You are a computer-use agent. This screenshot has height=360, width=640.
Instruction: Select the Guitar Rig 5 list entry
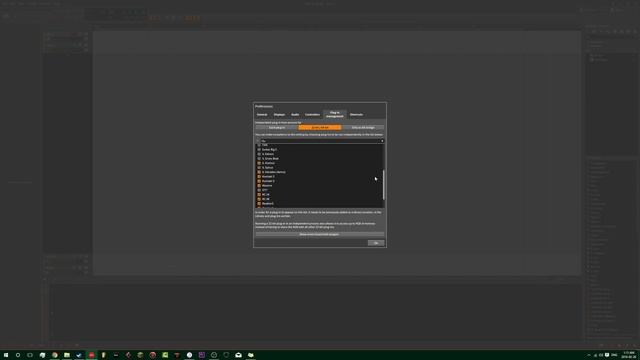[x=269, y=150]
